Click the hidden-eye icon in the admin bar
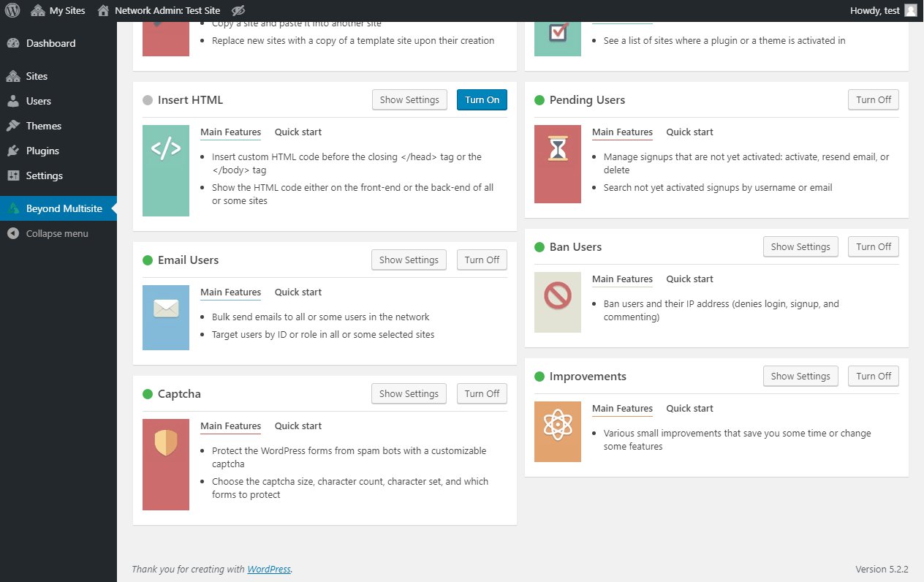Image resolution: width=924 pixels, height=582 pixels. tap(238, 10)
